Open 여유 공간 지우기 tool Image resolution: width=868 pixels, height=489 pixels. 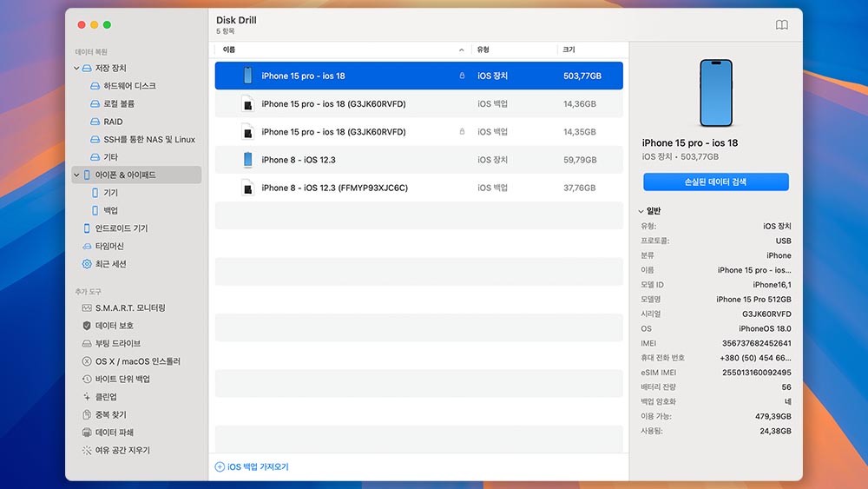click(x=122, y=450)
